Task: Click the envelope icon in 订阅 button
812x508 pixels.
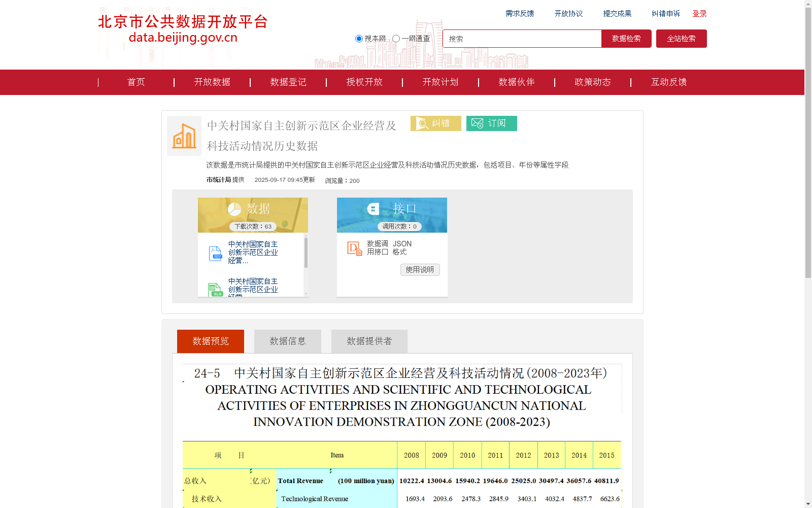Action: click(477, 123)
